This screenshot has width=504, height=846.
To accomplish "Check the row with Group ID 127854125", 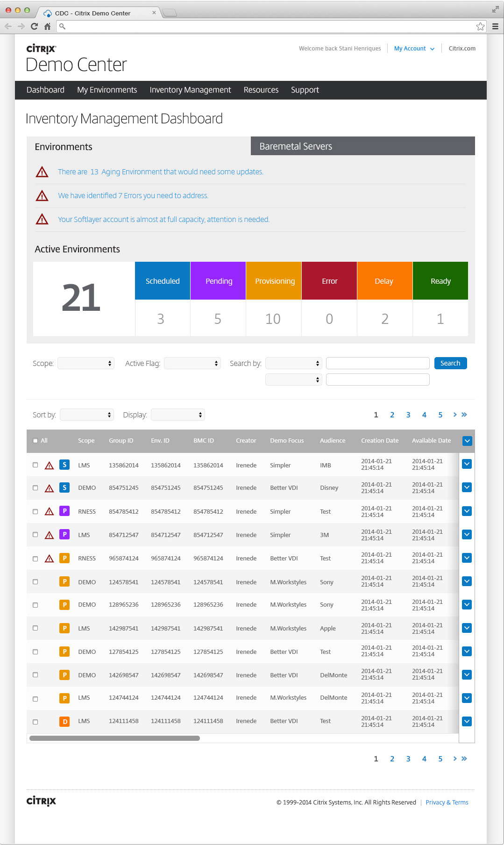I will (x=35, y=652).
